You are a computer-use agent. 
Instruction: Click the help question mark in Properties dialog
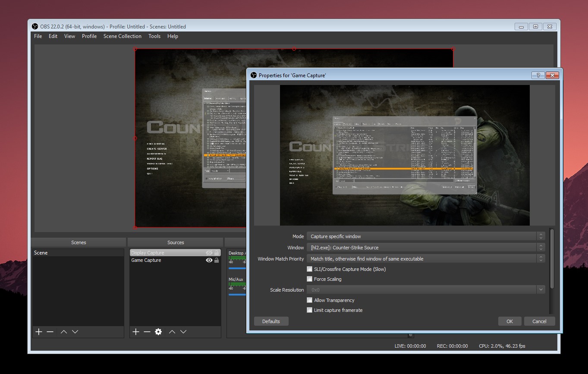point(538,75)
